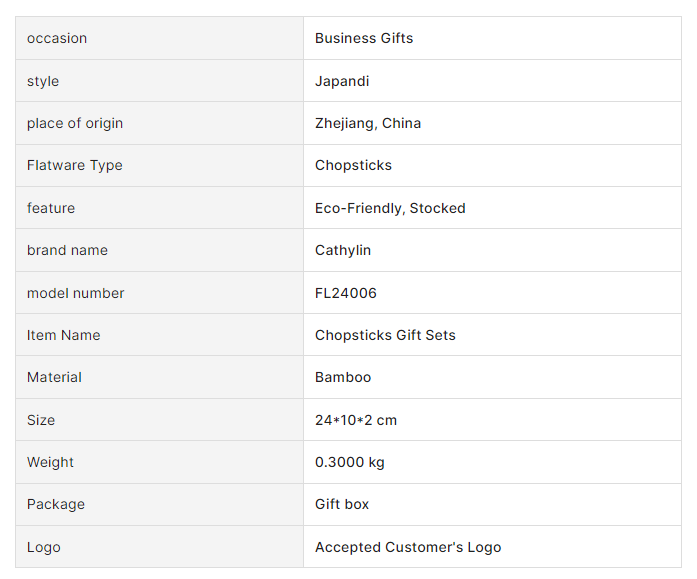The image size is (697, 579).
Task: Select the 'Business Gifts' value cell
Action: 364,38
